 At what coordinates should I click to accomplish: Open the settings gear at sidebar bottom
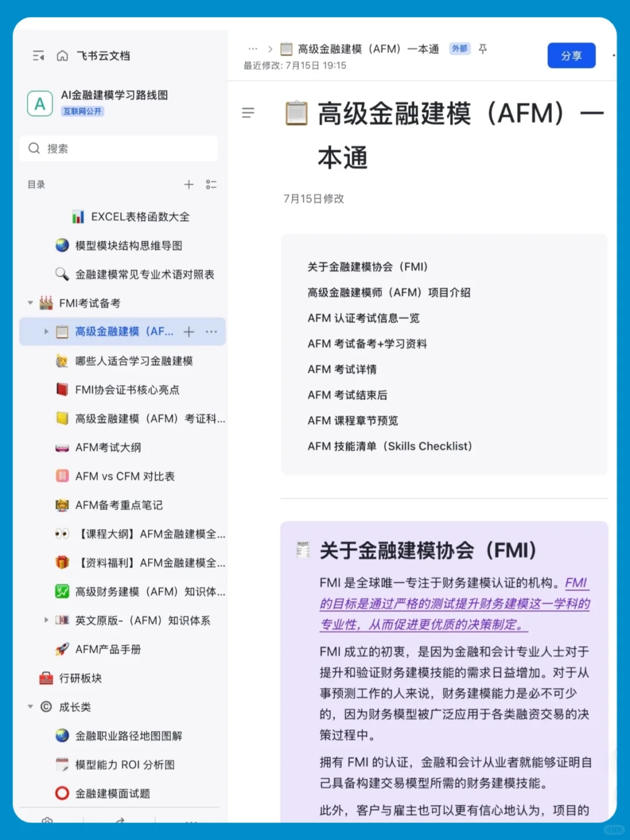tap(47, 821)
